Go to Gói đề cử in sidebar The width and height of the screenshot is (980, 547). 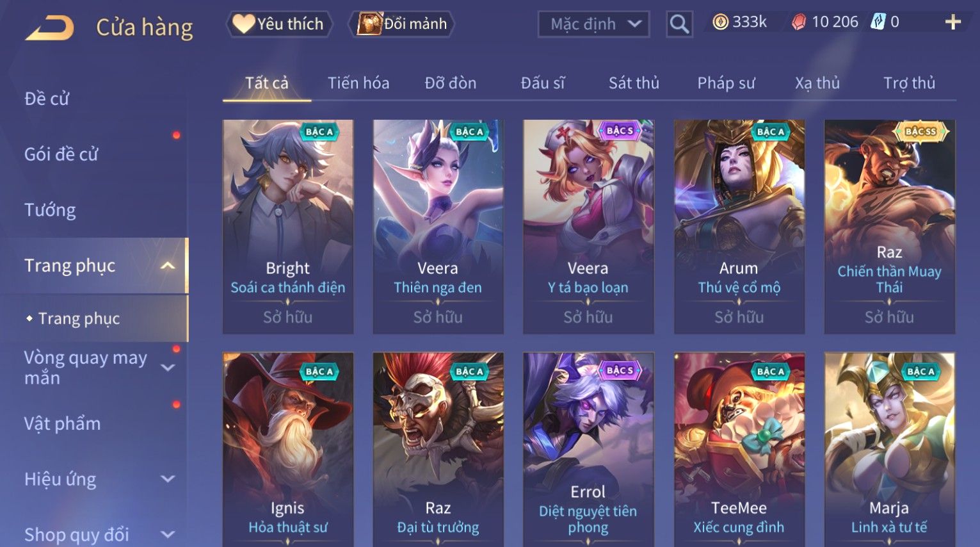(61, 154)
